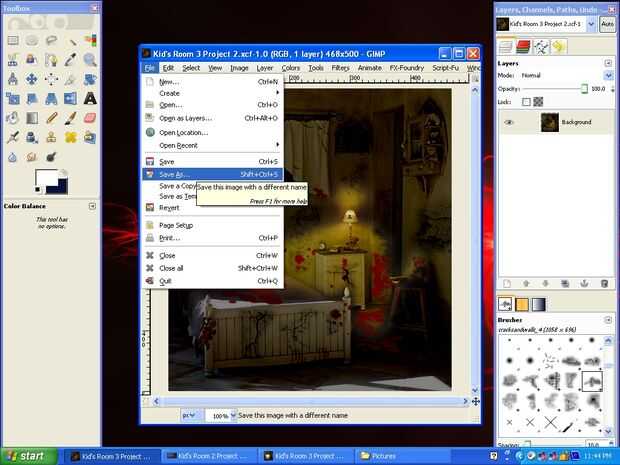
Task: Select the Select by Color tool
Action: [x=90, y=40]
